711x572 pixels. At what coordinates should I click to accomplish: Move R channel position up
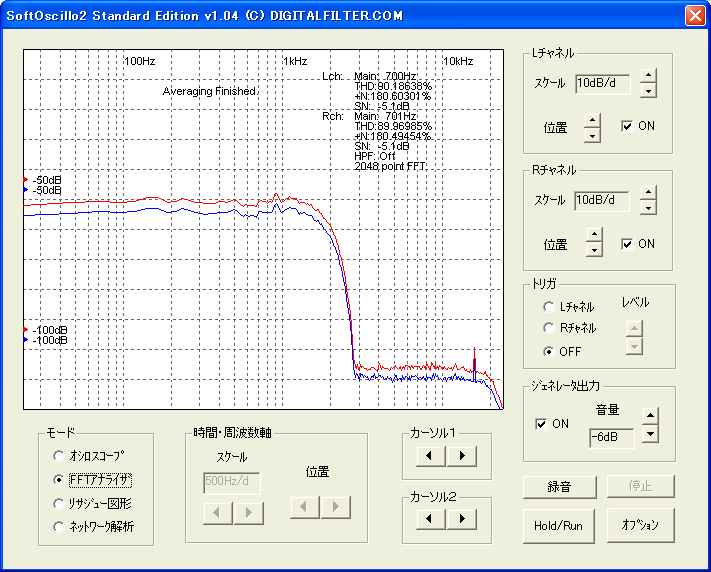(x=594, y=235)
